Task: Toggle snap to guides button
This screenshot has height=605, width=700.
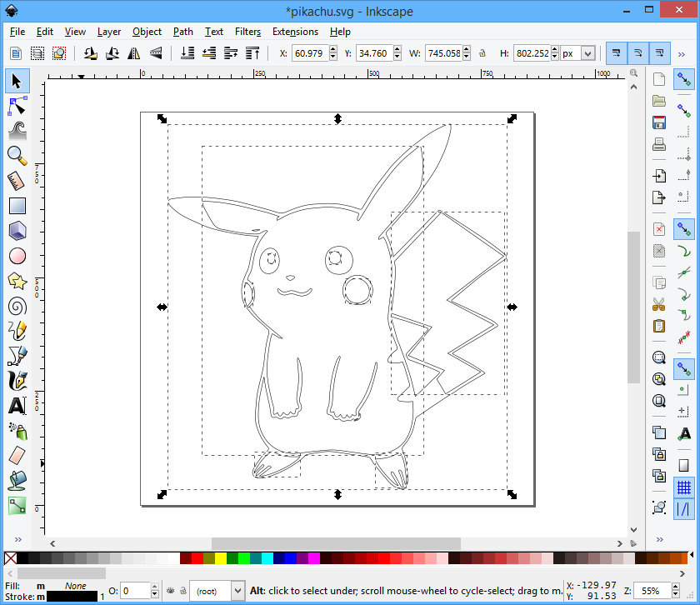Action: pyautogui.click(x=684, y=509)
